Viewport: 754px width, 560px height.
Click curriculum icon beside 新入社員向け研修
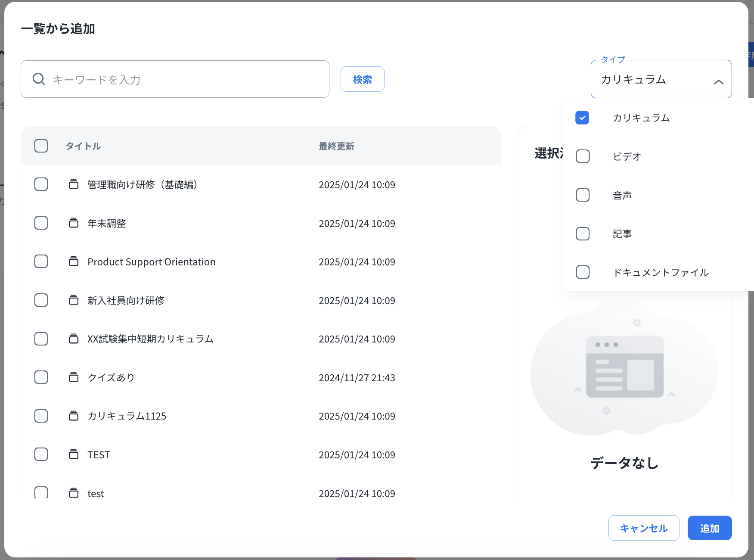[x=74, y=300]
